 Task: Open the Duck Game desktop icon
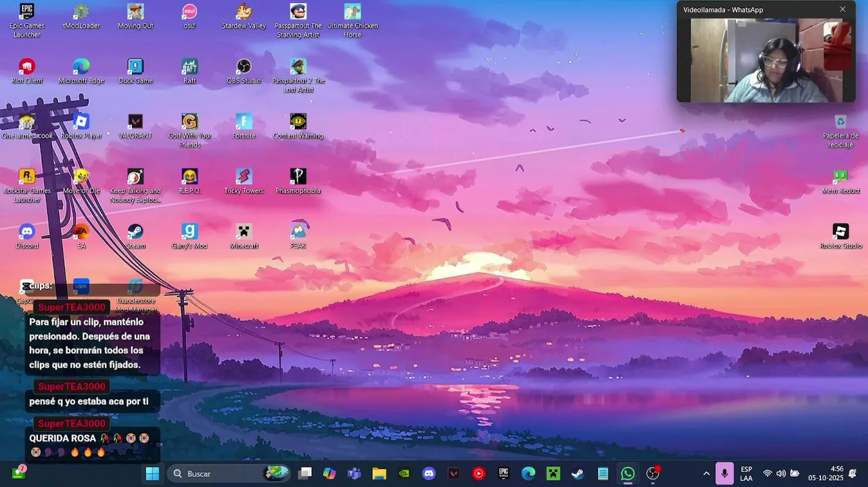(x=135, y=72)
